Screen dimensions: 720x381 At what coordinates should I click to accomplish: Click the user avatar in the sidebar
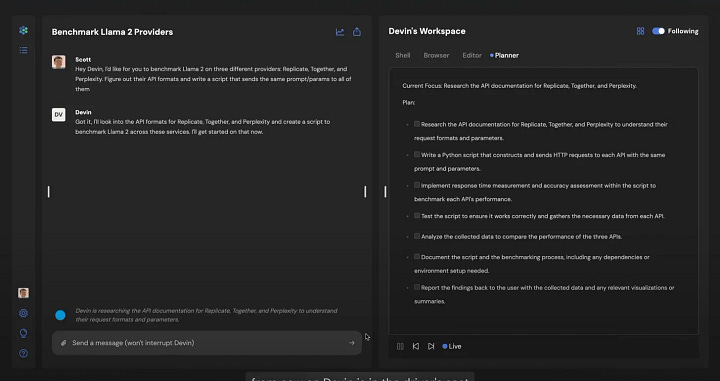pos(23,293)
